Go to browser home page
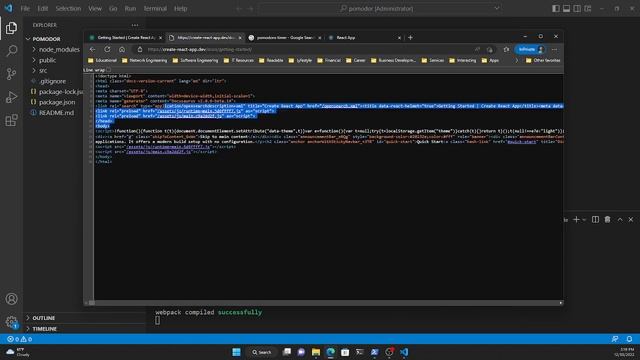This screenshot has width=640, height=360. [122, 49]
